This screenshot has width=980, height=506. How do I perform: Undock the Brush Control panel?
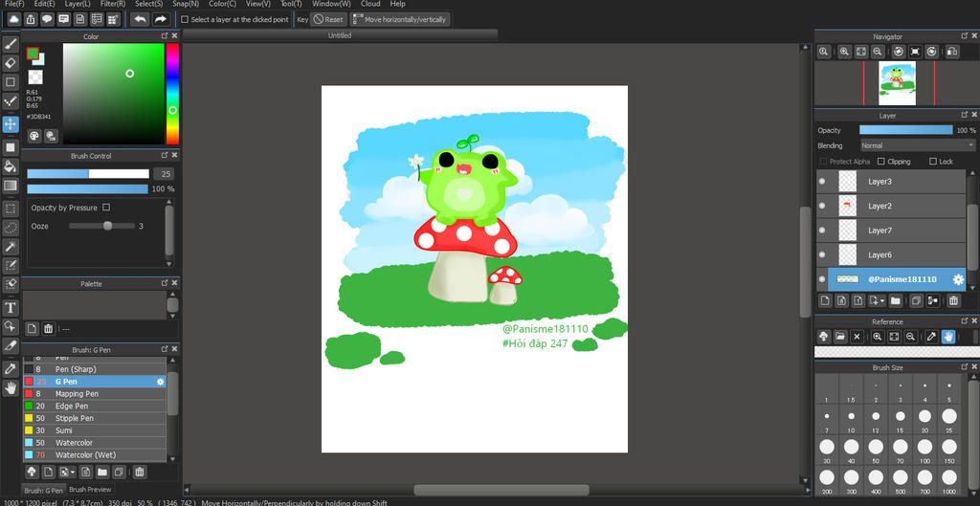[x=165, y=155]
